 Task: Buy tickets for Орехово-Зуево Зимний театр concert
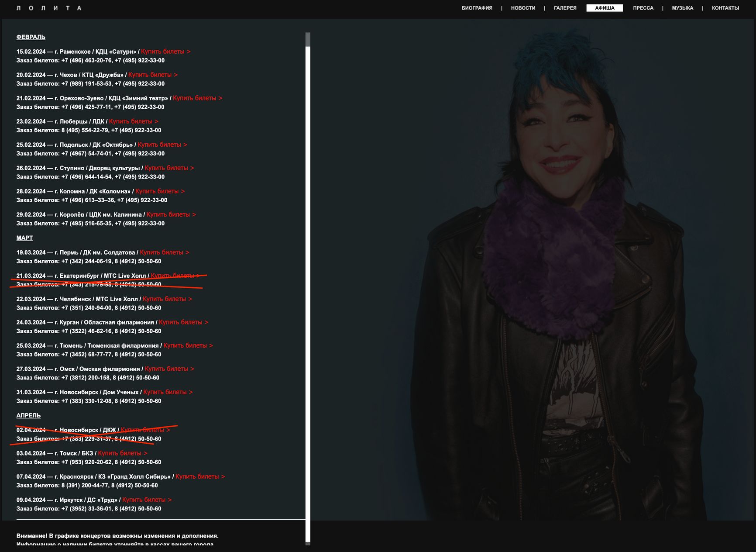click(x=197, y=98)
